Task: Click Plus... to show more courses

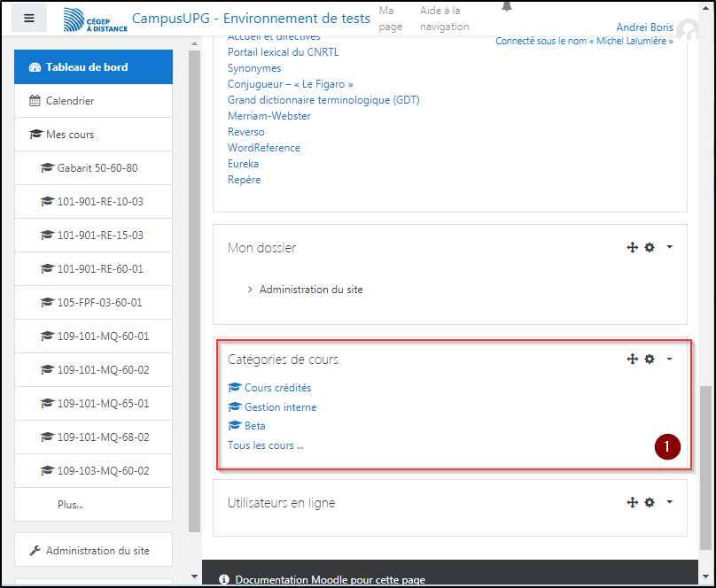Action: pos(70,505)
